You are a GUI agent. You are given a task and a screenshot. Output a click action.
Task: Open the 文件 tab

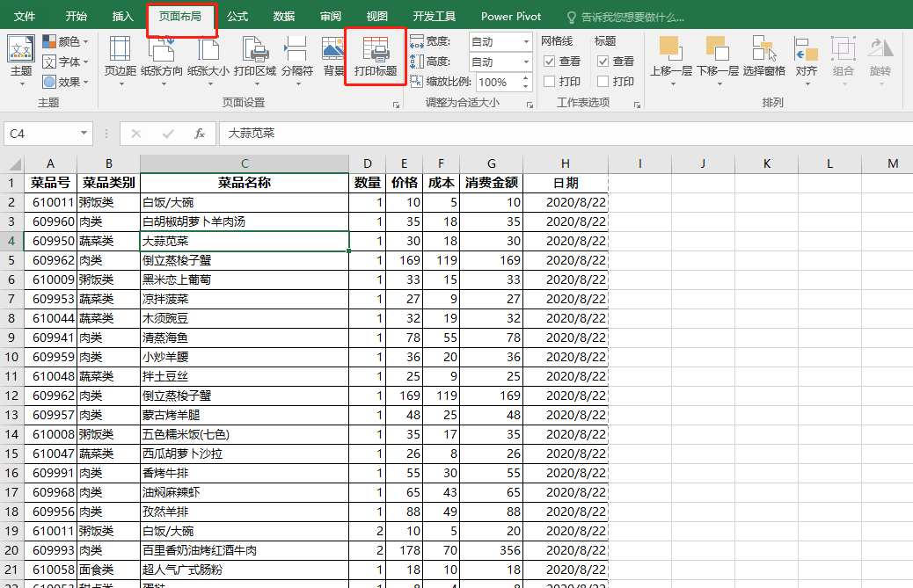[25, 17]
